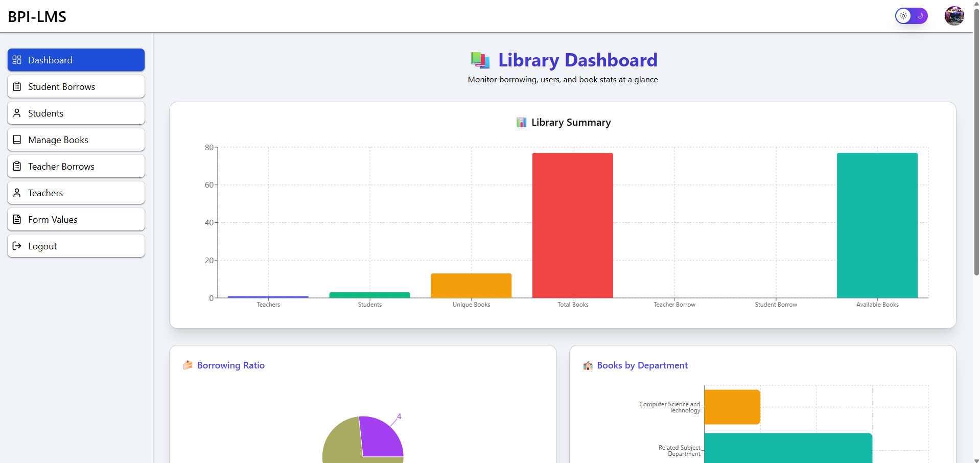This screenshot has width=980, height=463.
Task: Click the Form Values document icon
Action: [17, 219]
